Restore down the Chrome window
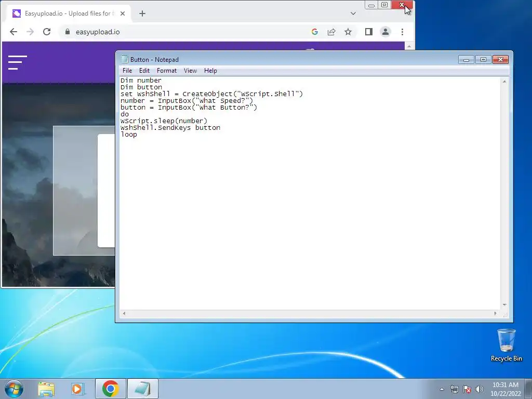532x399 pixels. coord(384,5)
